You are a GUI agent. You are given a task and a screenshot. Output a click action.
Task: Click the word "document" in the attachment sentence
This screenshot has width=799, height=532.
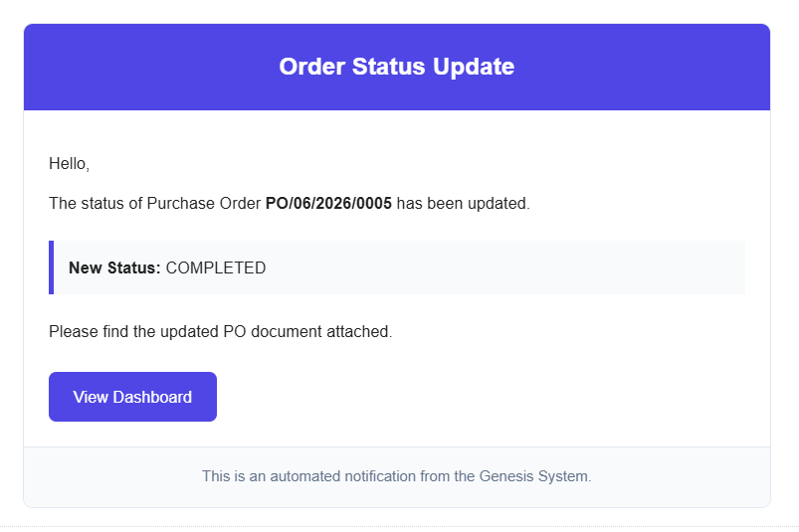coord(287,332)
